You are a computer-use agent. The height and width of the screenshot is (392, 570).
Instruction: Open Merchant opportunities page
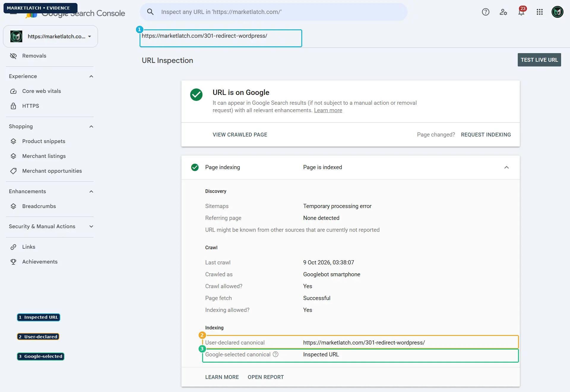(52, 171)
